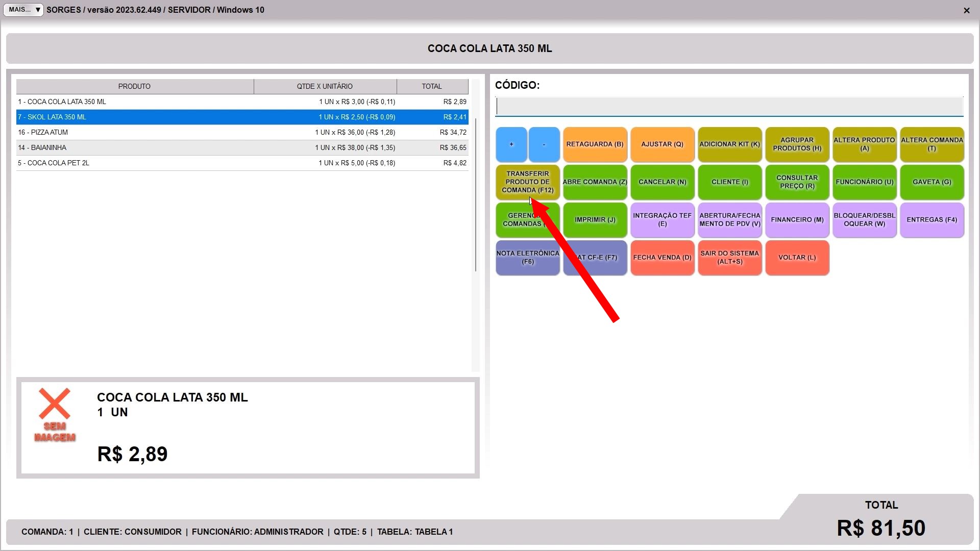Click the QTDE X UNITÁRIO column header
The image size is (980, 551).
[325, 86]
